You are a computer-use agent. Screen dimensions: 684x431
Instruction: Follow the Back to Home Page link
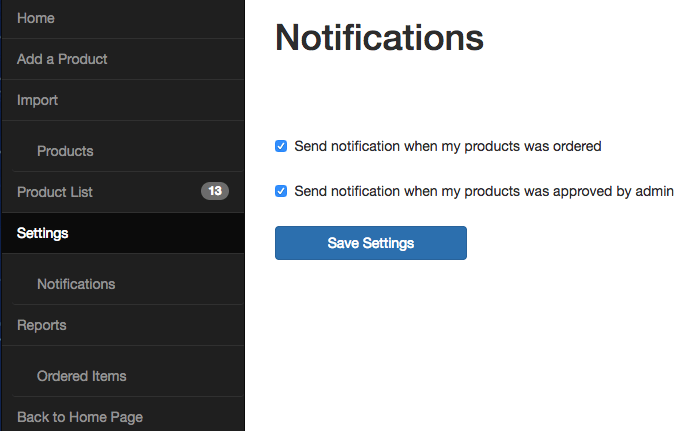(x=80, y=417)
